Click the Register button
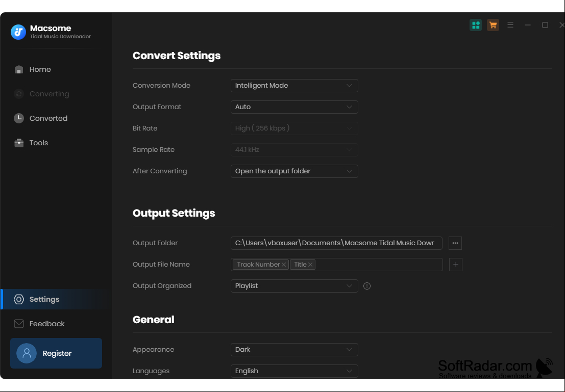Image resolution: width=565 pixels, height=392 pixels. click(56, 353)
